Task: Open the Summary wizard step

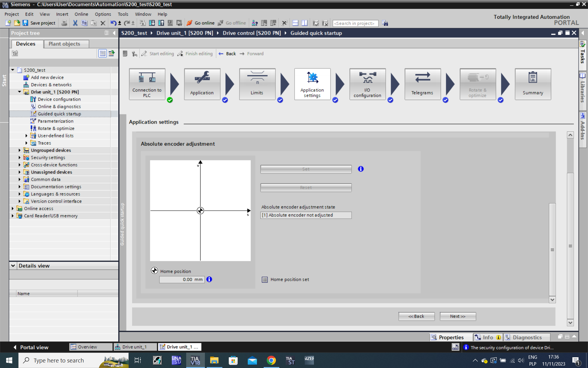Action: click(533, 84)
